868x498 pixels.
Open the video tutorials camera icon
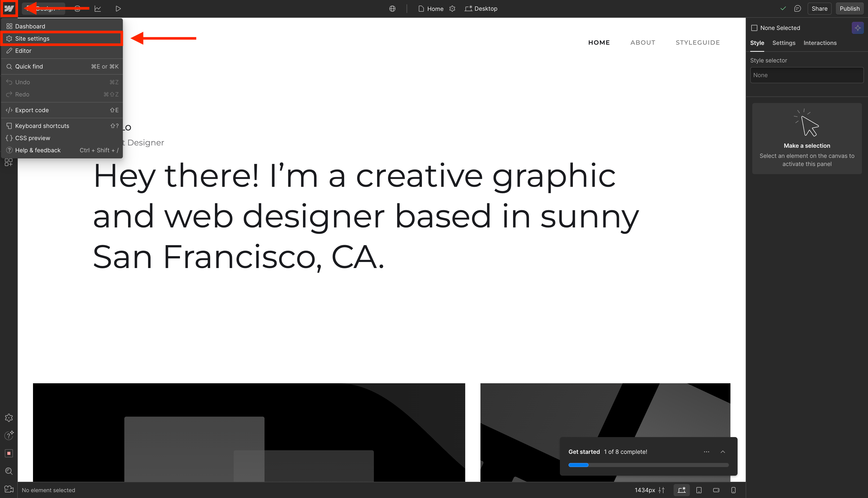point(9,489)
